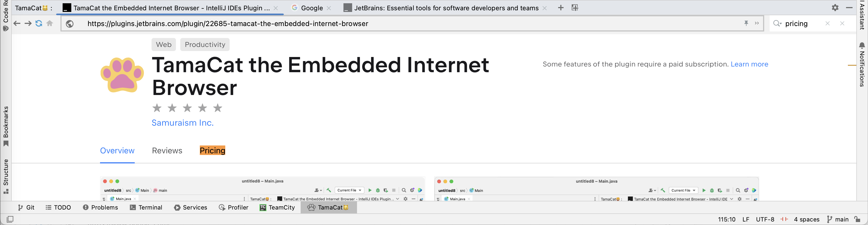This screenshot has height=225, width=868.
Task: Toggle the read-only lock icon
Action: pos(857,219)
